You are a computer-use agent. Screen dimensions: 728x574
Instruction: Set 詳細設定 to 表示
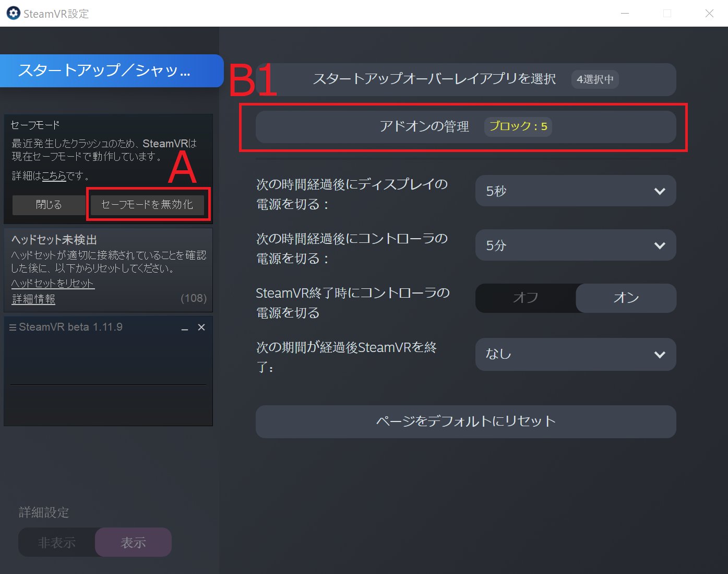tap(133, 543)
